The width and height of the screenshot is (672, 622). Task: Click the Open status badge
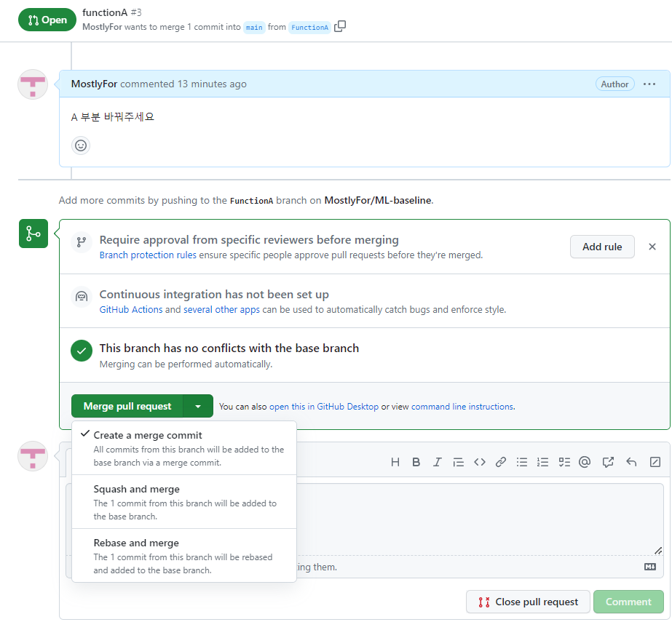click(47, 20)
